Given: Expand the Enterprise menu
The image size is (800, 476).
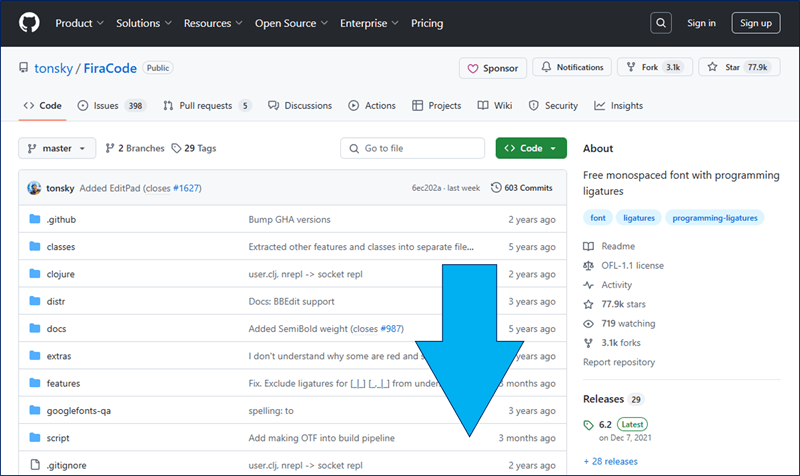Looking at the screenshot, I should point(369,23).
